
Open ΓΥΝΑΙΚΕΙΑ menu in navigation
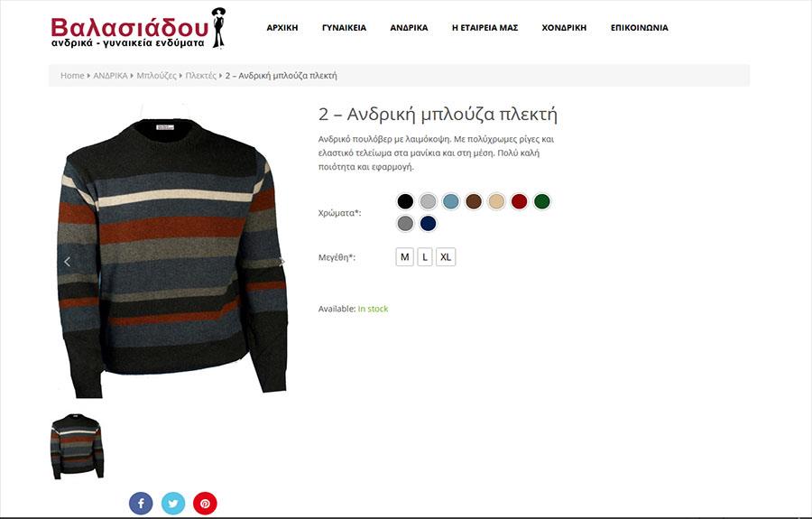pos(344,28)
